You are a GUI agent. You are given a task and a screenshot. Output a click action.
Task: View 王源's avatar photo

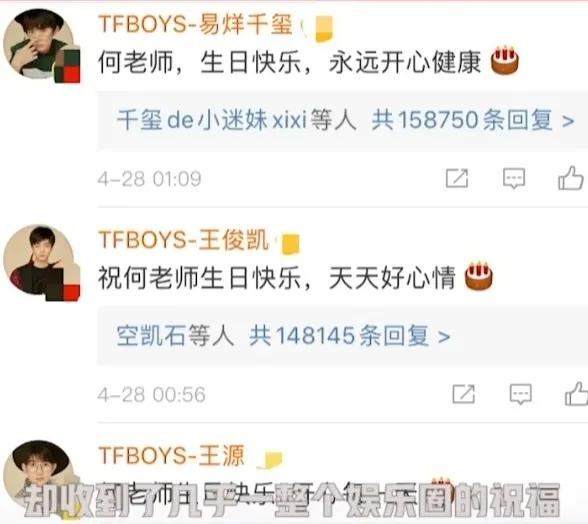coord(40,476)
